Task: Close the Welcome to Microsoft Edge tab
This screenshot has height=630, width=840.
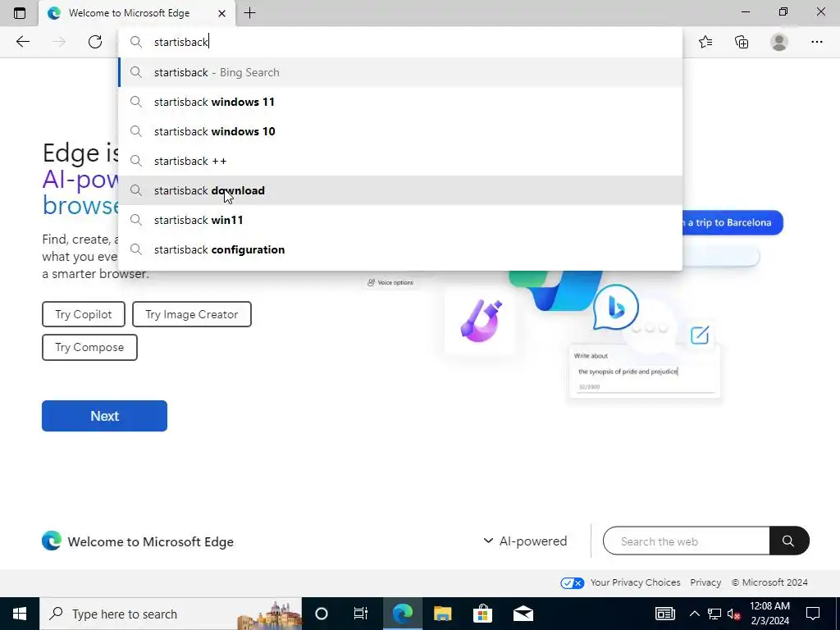Action: 221,13
